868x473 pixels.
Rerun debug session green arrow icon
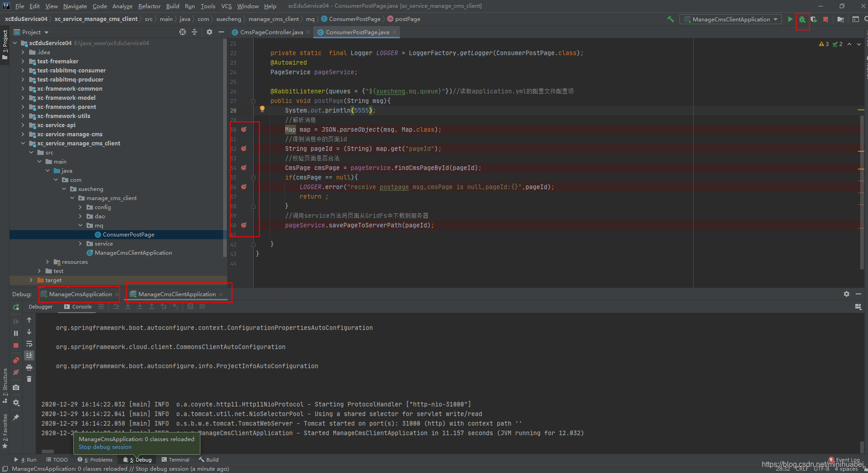click(16, 307)
